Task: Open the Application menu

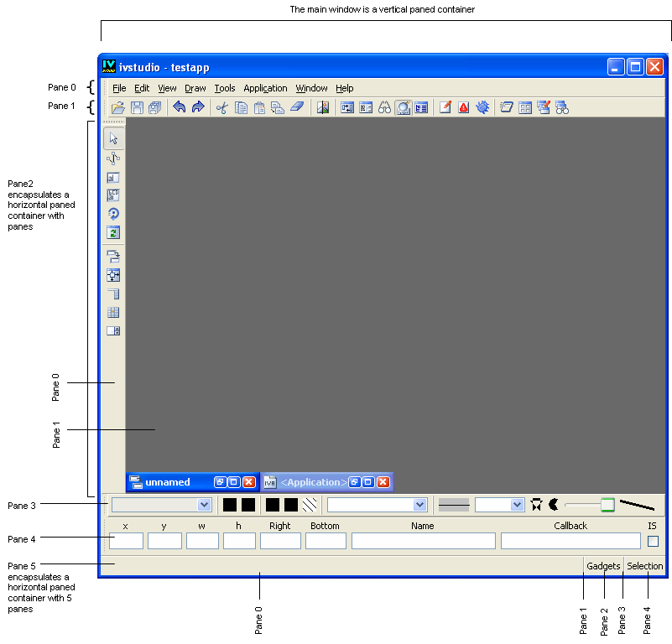Action: click(x=265, y=88)
